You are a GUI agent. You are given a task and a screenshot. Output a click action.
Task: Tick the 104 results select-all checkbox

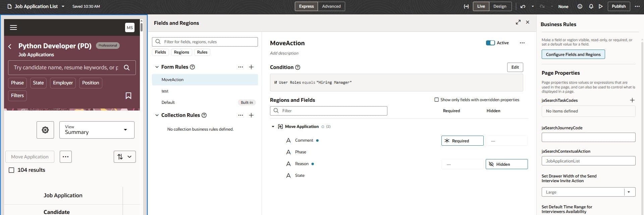[x=11, y=170]
